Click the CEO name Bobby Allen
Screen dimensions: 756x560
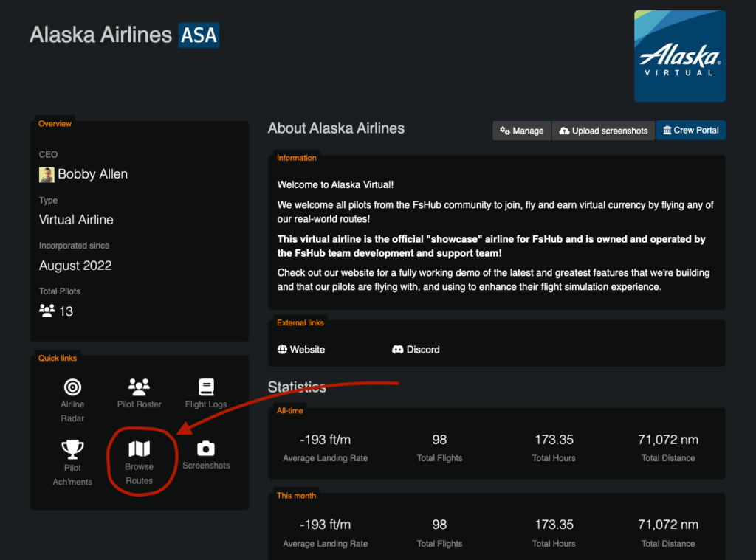click(92, 174)
